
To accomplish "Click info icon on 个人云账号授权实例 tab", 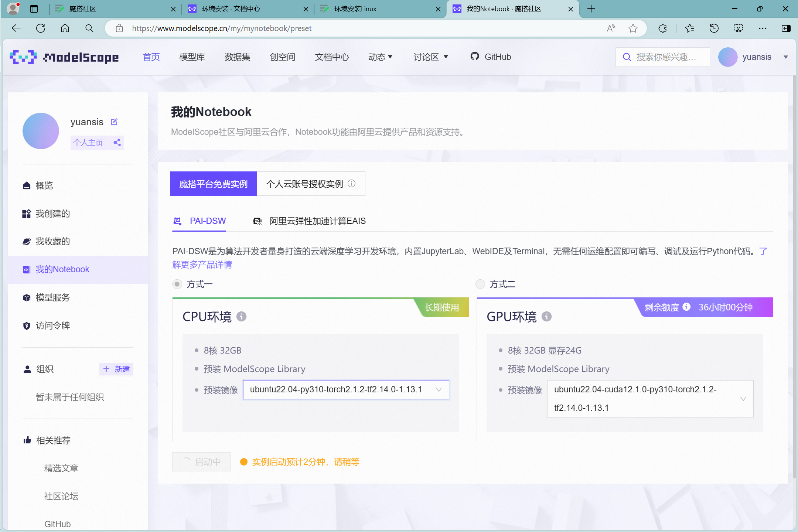I will 352,184.
